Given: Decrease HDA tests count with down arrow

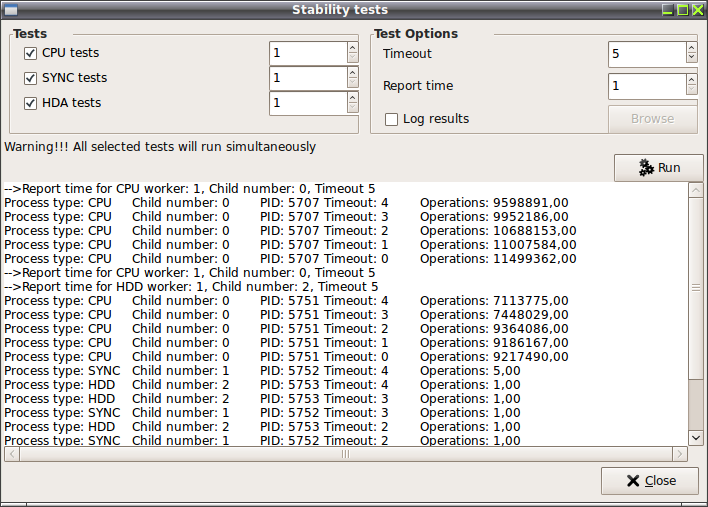Looking at the screenshot, I should pyautogui.click(x=353, y=108).
